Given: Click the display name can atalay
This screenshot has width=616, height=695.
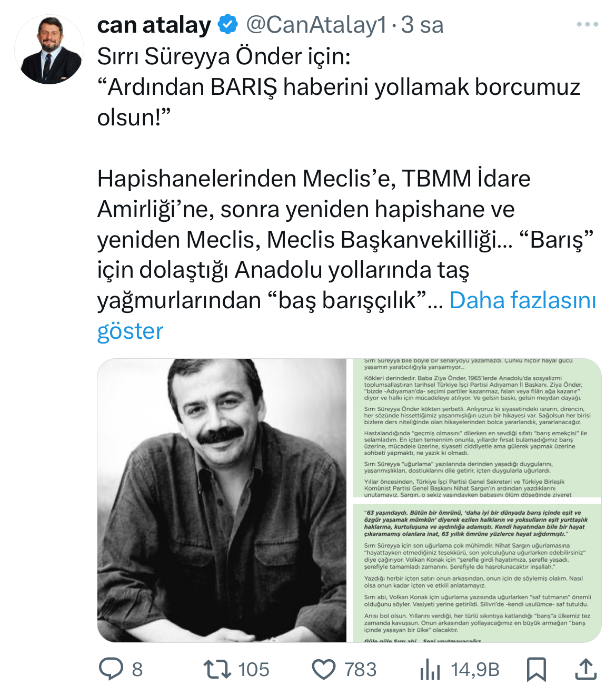Looking at the screenshot, I should click(x=154, y=25).
